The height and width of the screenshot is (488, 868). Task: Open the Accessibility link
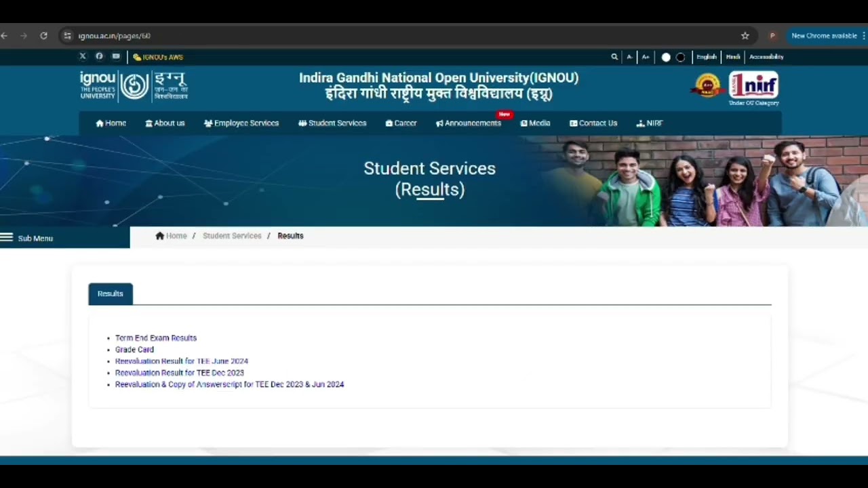766,57
